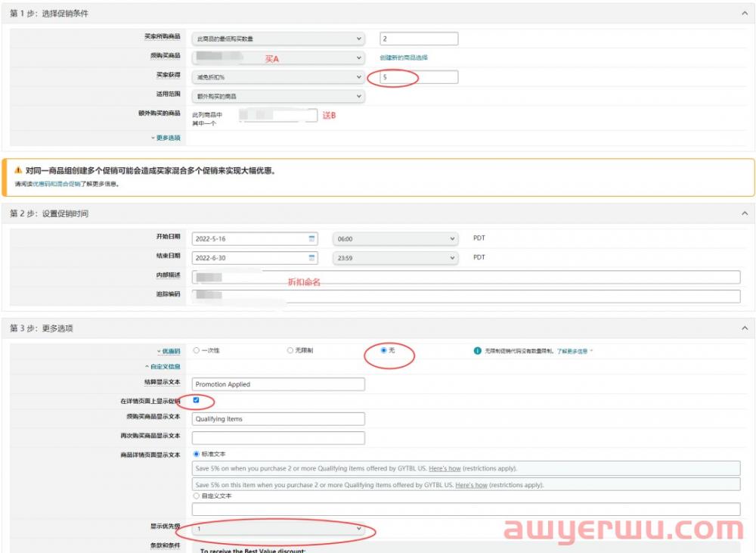756x553 pixels.
Task: Open the 买家所购商品 condition dropdown
Action: [278, 39]
